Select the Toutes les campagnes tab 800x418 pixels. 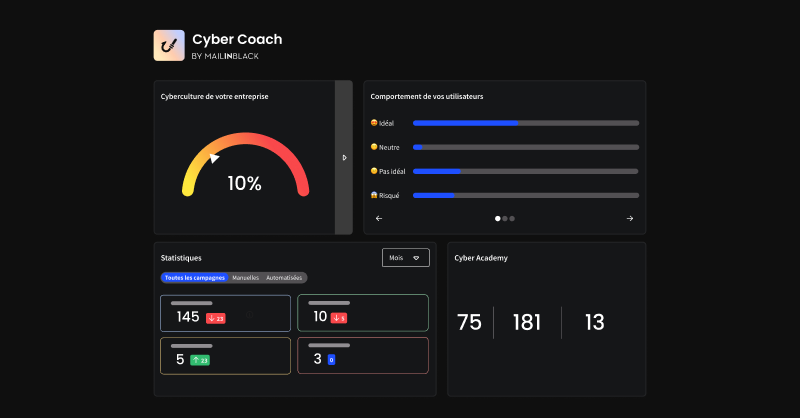pos(194,278)
